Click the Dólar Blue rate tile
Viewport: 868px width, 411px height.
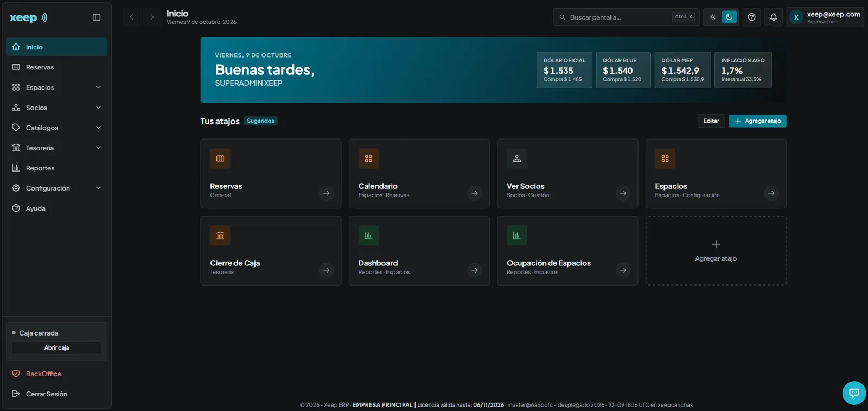(x=623, y=70)
